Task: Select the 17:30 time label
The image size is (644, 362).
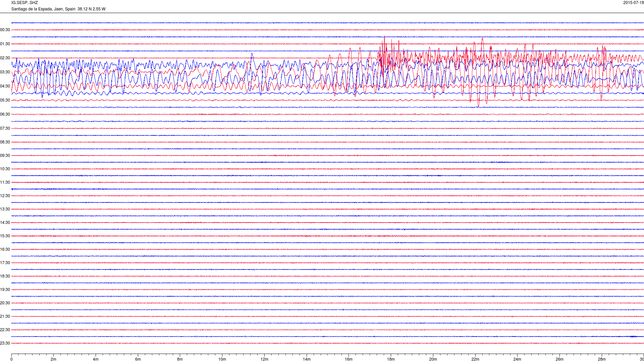Action: (x=5, y=263)
